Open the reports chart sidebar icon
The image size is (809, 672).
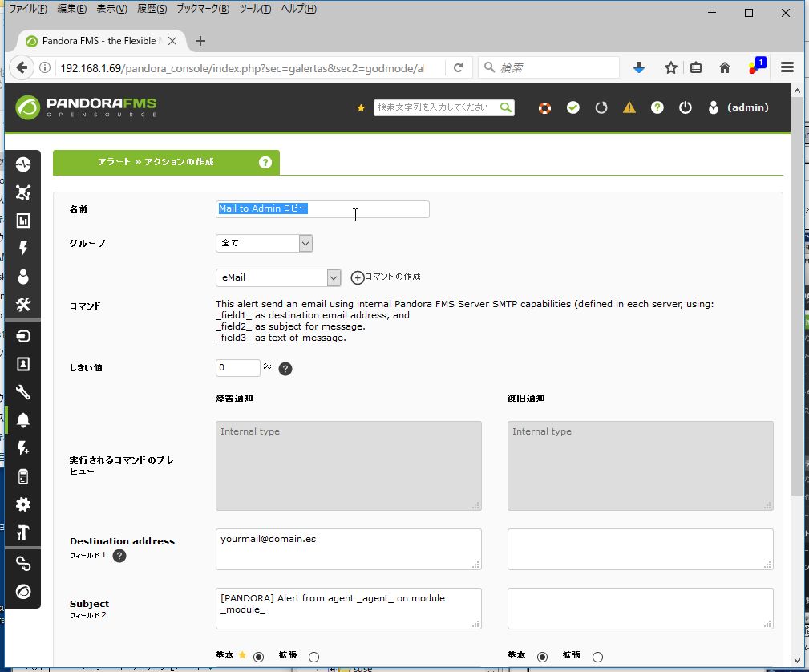coord(23,221)
